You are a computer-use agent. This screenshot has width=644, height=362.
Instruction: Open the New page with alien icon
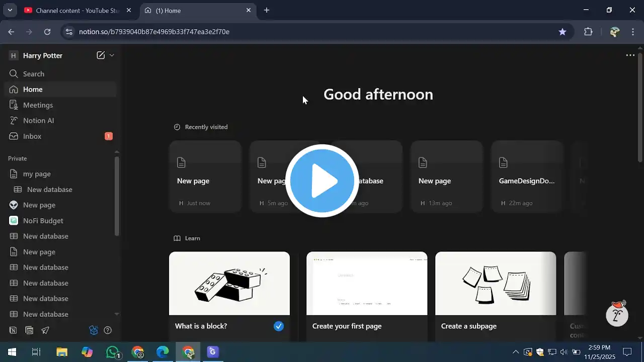coord(60,205)
